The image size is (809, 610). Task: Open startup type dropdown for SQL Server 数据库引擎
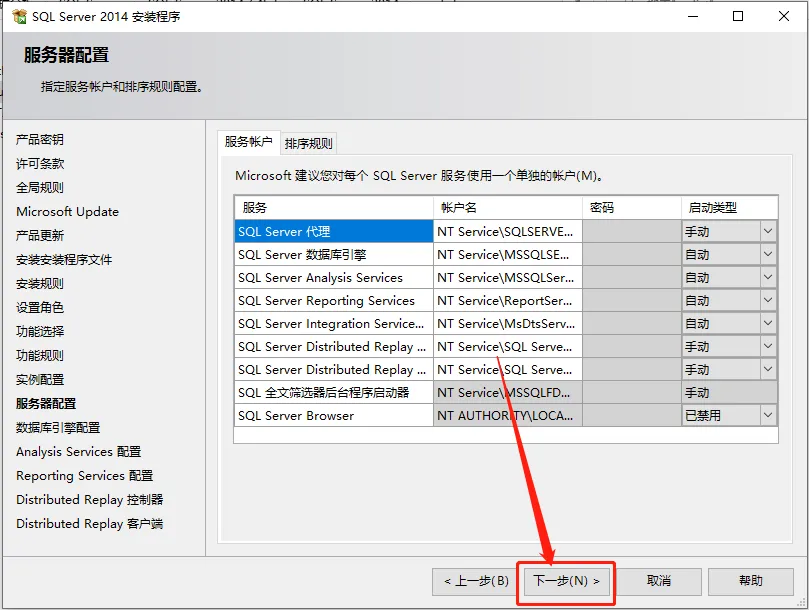click(768, 254)
